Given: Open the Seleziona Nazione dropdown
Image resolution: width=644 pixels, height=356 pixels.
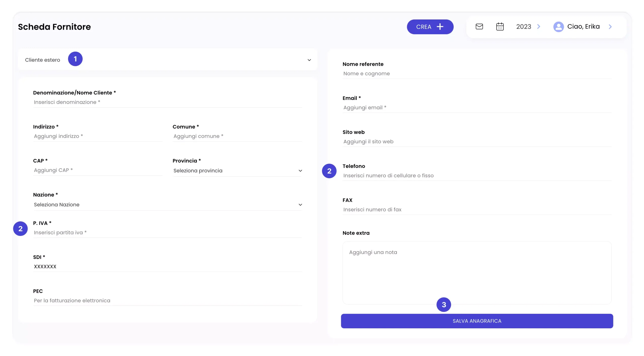Looking at the screenshot, I should click(x=168, y=204).
